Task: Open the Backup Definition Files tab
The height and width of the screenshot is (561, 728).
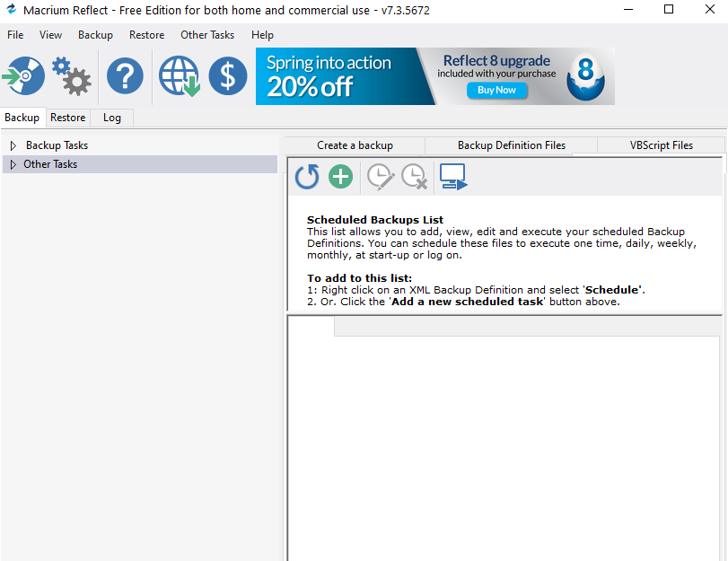Action: point(511,145)
